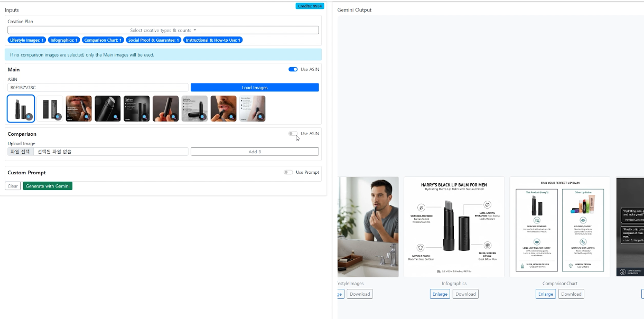Screen dimensions: 644x319
Task: Click the Load Images button
Action: (x=255, y=87)
